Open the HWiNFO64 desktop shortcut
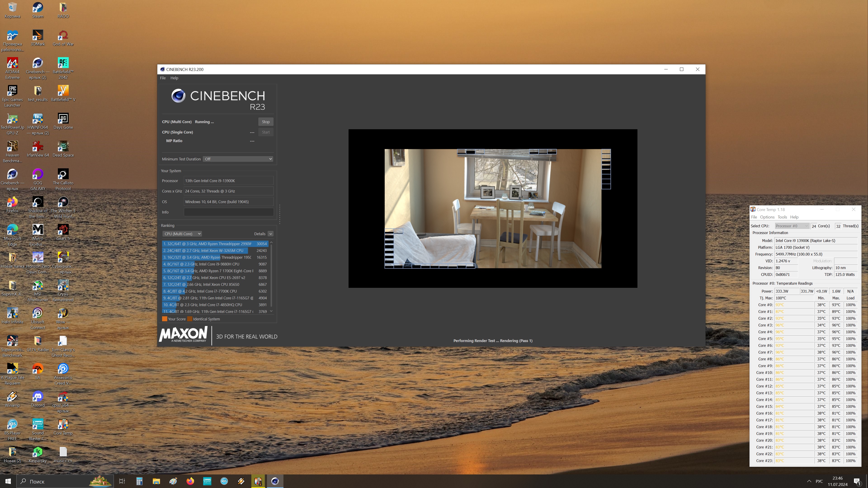 click(x=38, y=119)
